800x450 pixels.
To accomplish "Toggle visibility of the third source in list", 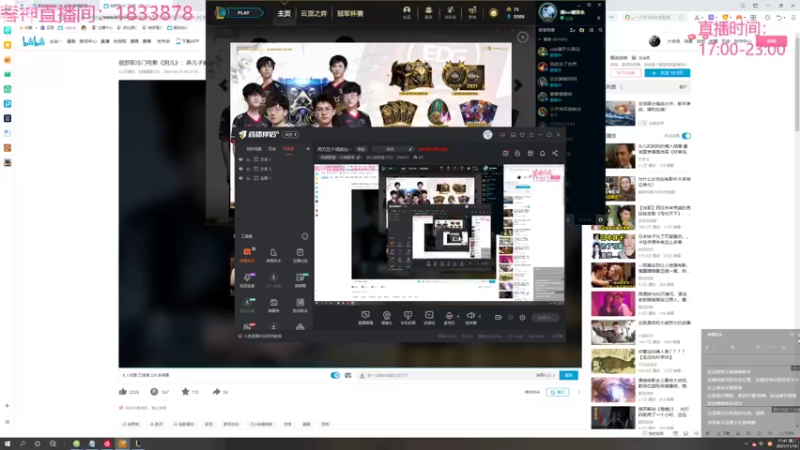I will (241, 178).
